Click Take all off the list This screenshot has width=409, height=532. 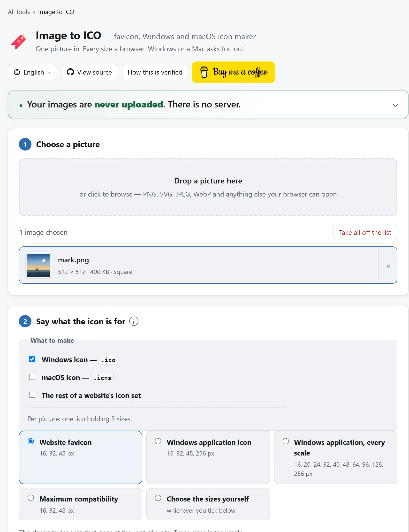[x=365, y=232]
